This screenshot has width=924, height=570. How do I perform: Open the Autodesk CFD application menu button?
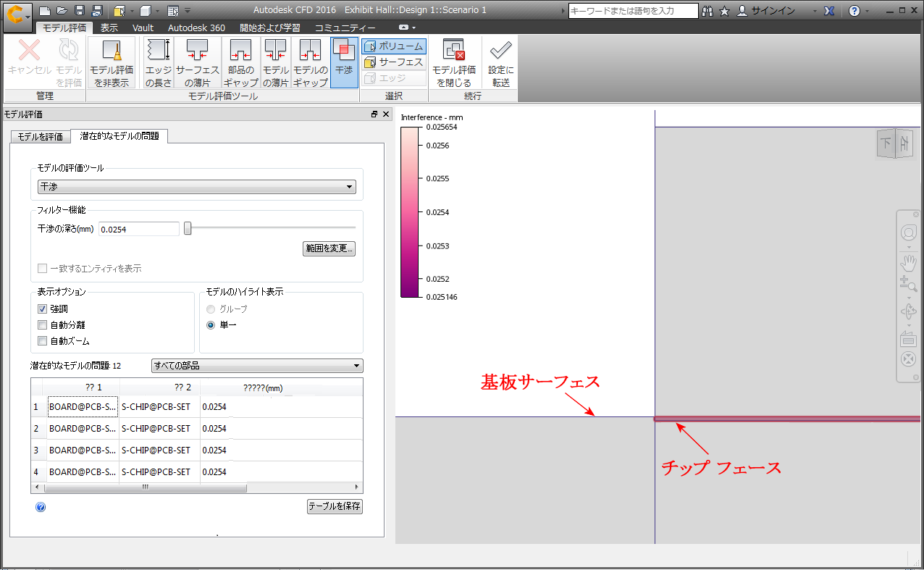pos(17,16)
